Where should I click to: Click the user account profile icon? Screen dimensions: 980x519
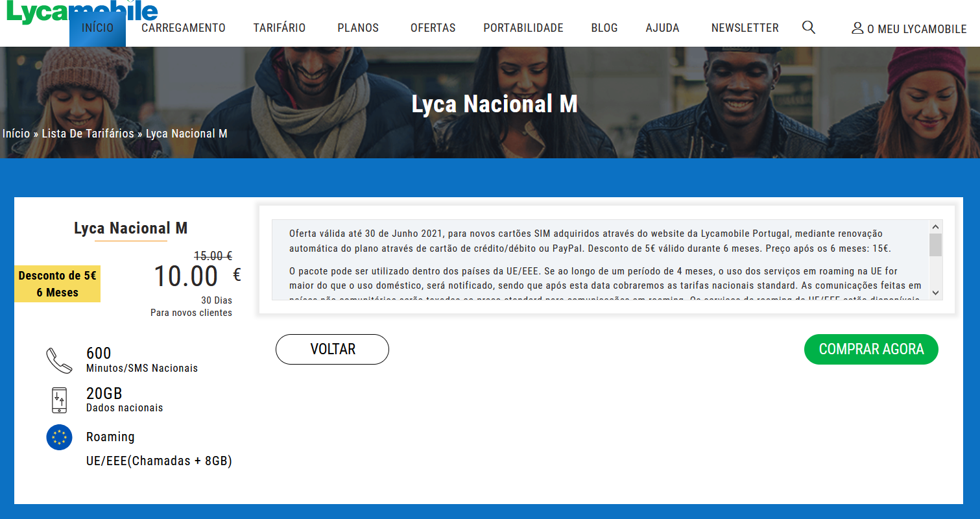(857, 28)
